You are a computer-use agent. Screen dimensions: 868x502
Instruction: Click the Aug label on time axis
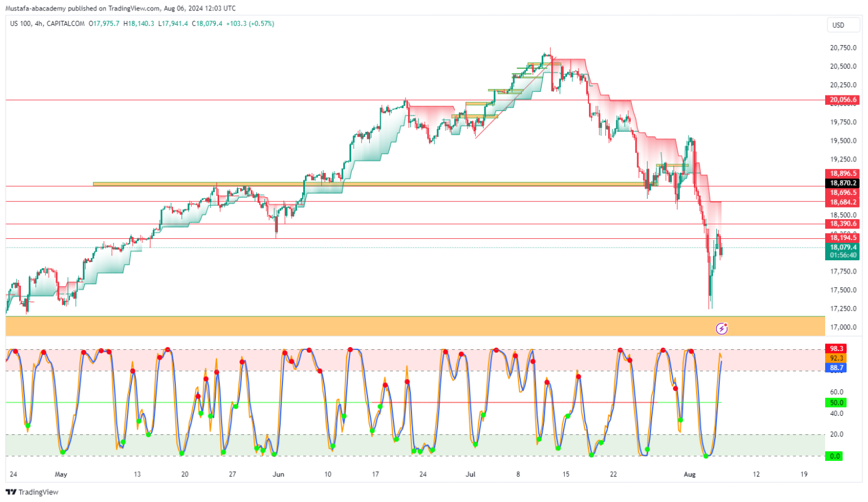point(690,474)
